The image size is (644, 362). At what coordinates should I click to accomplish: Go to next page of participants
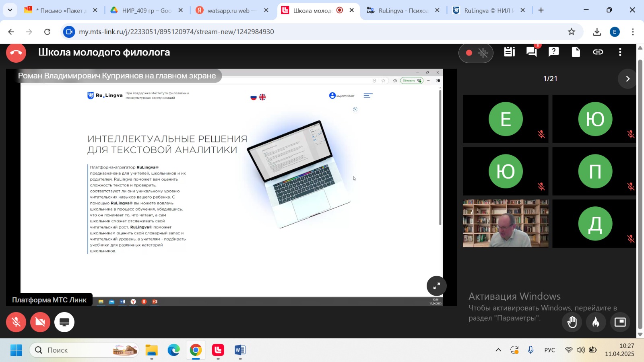coord(627,79)
